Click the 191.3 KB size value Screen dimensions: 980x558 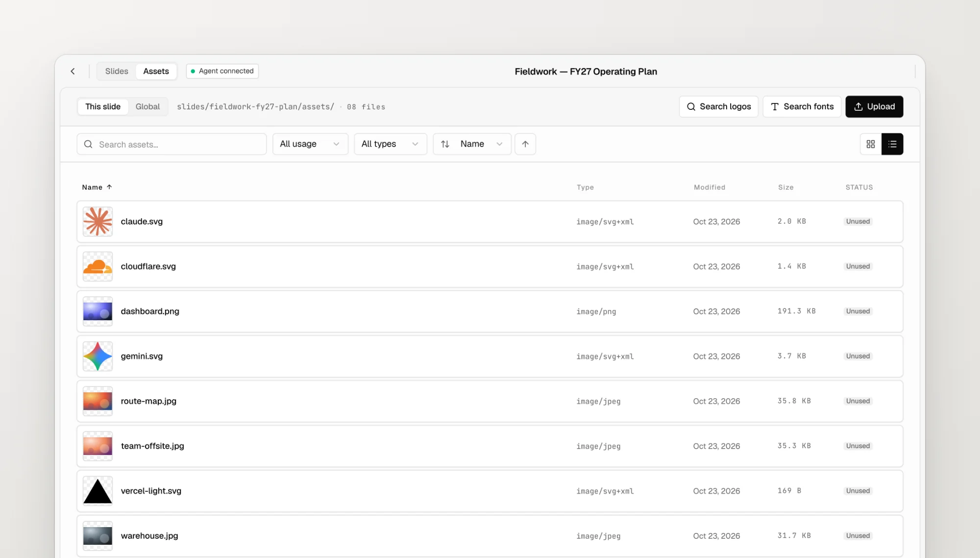(x=796, y=311)
